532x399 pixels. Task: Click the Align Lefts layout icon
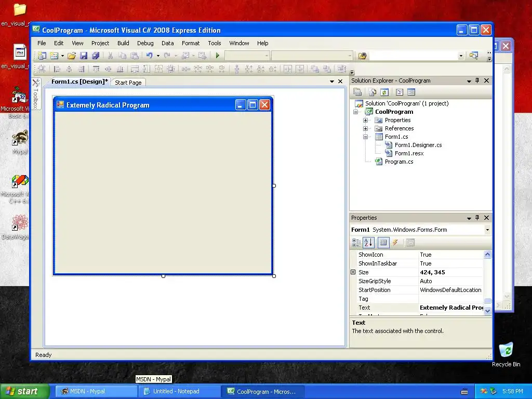[57, 69]
